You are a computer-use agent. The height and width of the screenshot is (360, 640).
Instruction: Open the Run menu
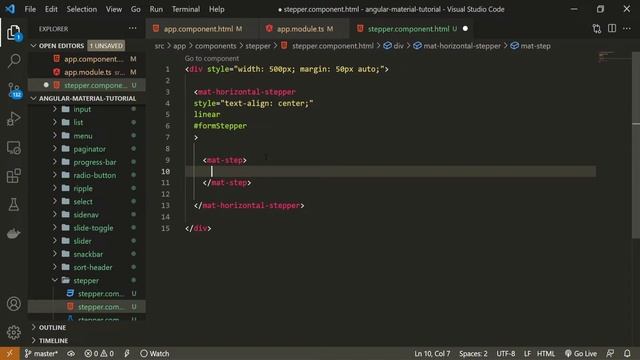156,9
